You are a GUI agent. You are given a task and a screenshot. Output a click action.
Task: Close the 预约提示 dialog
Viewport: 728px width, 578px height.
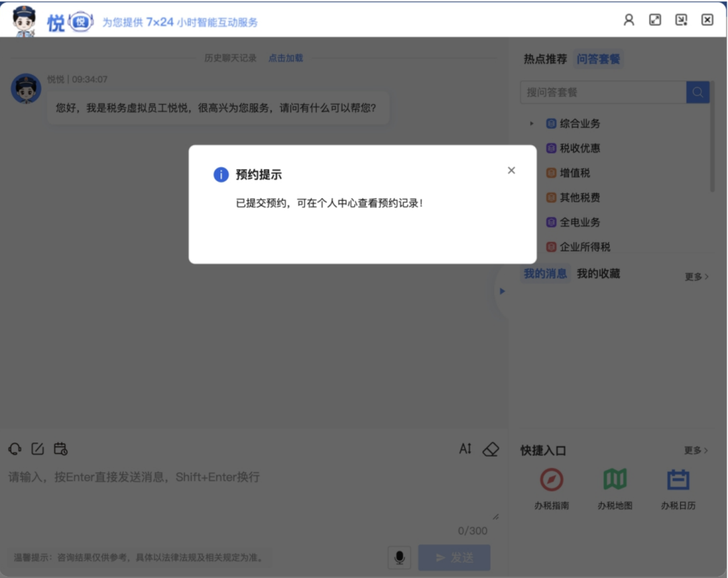(511, 171)
